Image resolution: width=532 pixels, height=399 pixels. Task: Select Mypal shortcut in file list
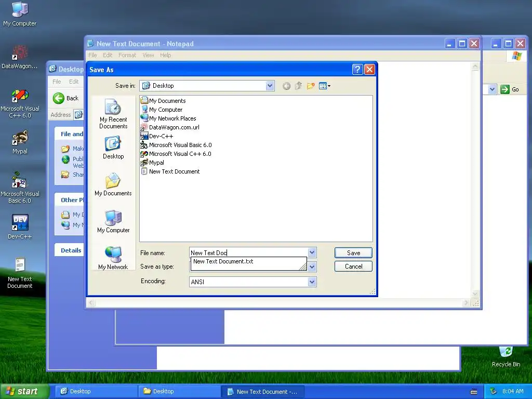(x=152, y=163)
